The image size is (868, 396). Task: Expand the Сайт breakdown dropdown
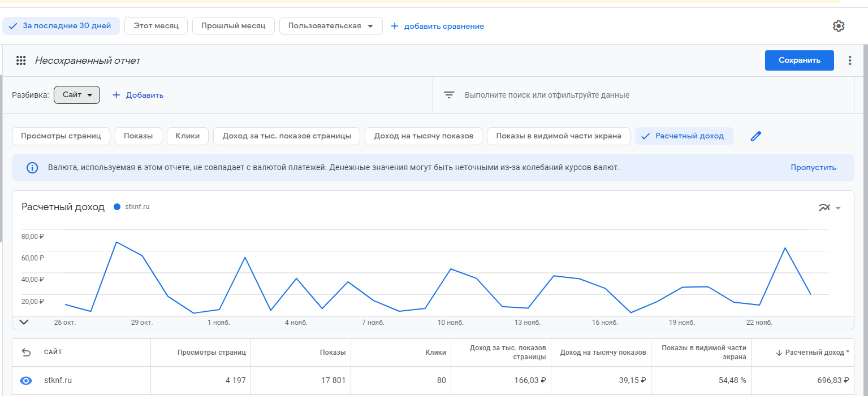coord(77,95)
